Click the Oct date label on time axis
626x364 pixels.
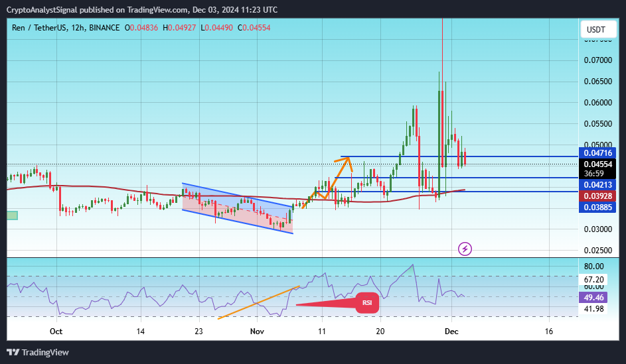coord(56,332)
